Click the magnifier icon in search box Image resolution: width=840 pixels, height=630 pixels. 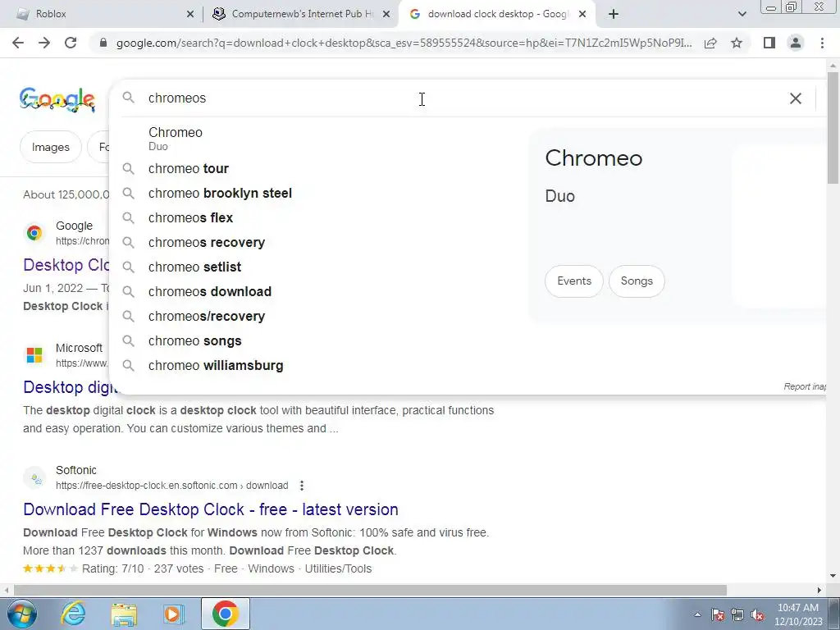(129, 98)
